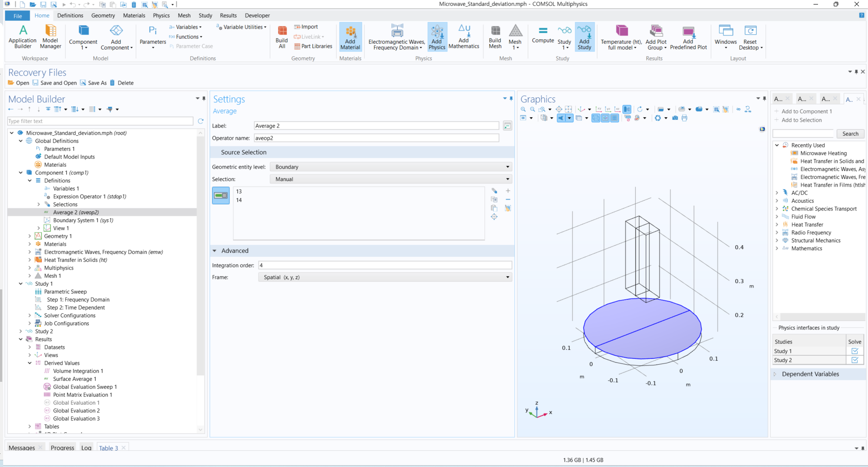Screen dimensions: 868x467
Task: Toggle the Solve checkbox for Study 1
Action: point(854,351)
